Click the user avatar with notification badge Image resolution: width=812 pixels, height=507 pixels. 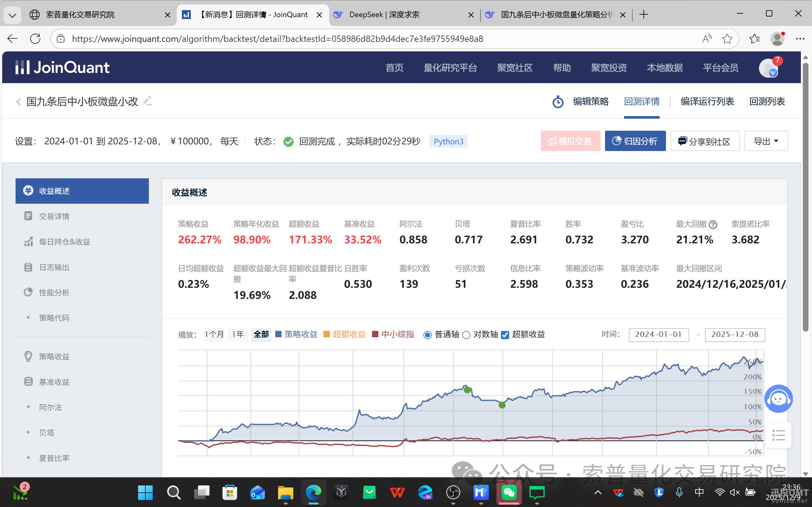769,68
